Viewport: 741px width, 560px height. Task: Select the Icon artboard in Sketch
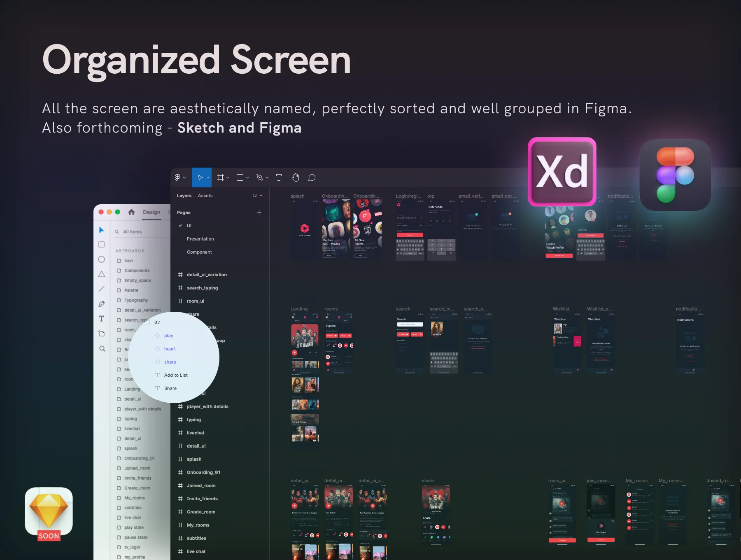point(129,261)
